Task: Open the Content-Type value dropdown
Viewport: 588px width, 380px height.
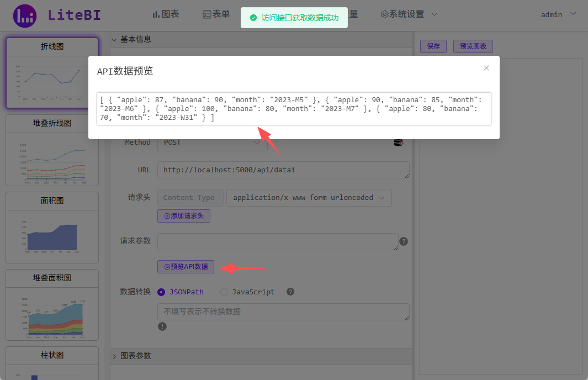Action: point(309,197)
